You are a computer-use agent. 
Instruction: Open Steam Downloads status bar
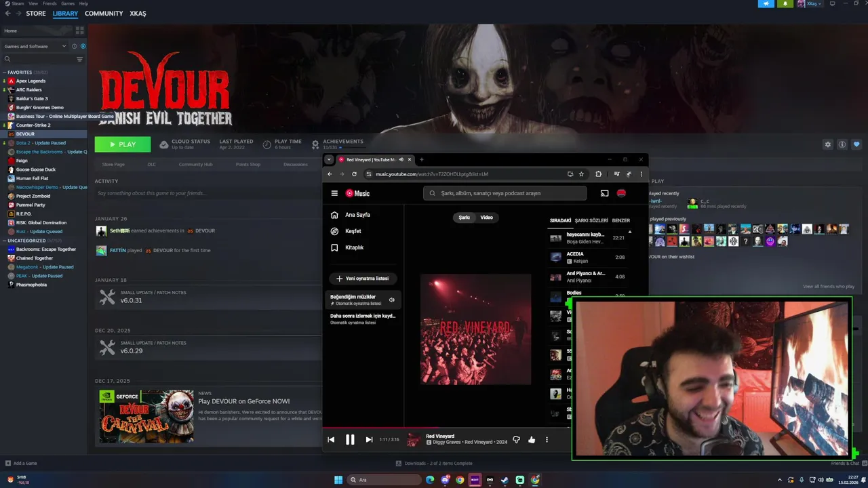(x=434, y=464)
